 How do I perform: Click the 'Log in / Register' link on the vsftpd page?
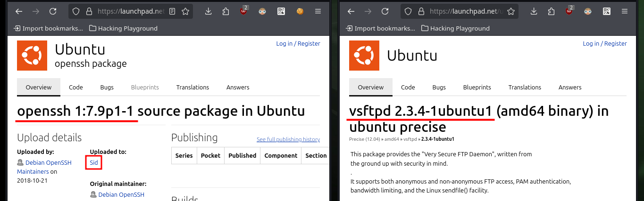(605, 43)
